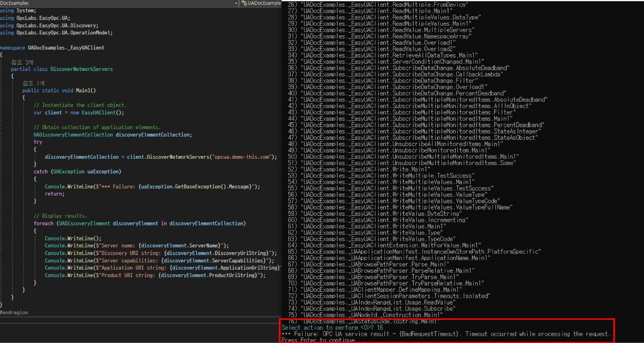Click comment 'Obtain collection of application elements.'
The width and height of the screenshot is (644, 343).
pyautogui.click(x=97, y=127)
